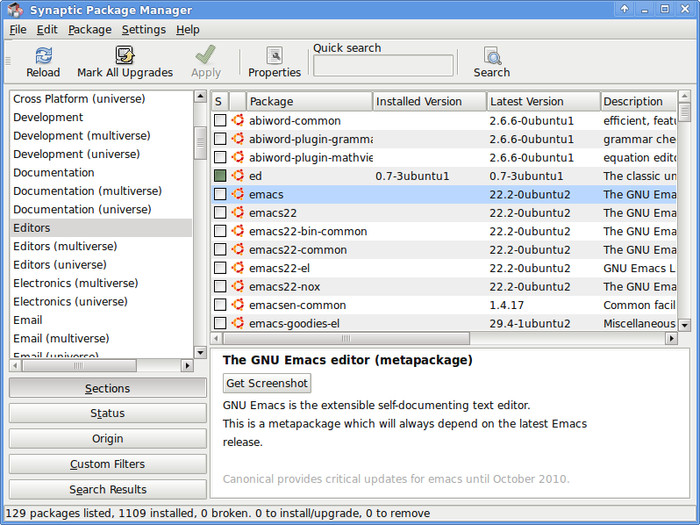Viewport: 700px width, 525px height.
Task: Click the Ubuntu logo beside emacs22-bin-common
Action: coord(238,231)
